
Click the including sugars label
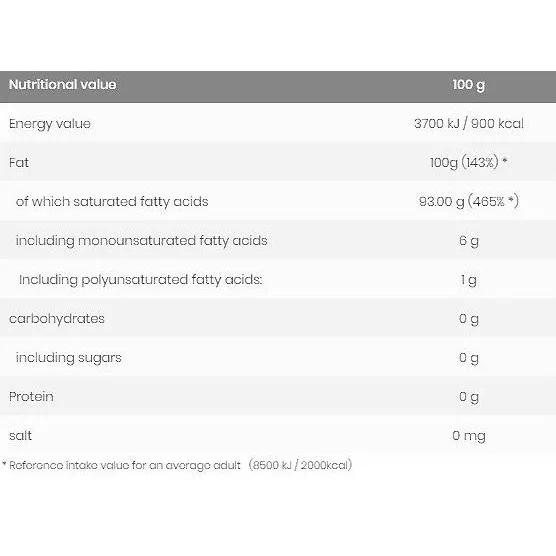(x=68, y=358)
